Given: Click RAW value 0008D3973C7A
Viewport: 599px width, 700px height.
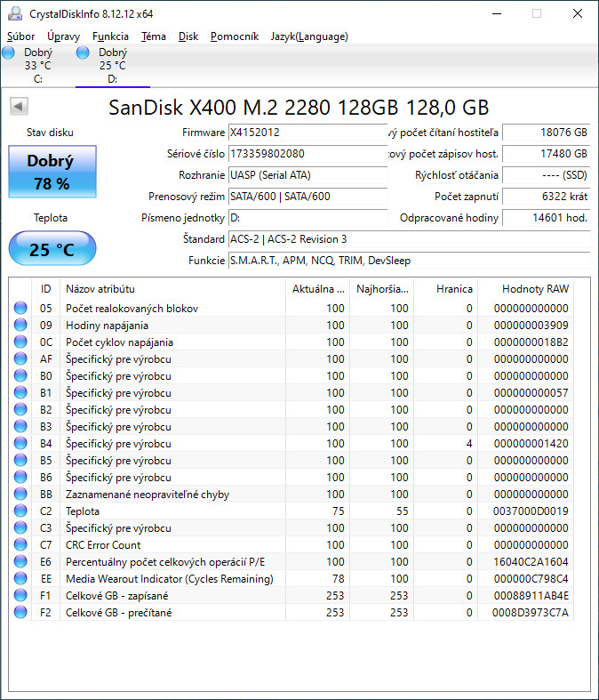Looking at the screenshot, I should pyautogui.click(x=531, y=613).
